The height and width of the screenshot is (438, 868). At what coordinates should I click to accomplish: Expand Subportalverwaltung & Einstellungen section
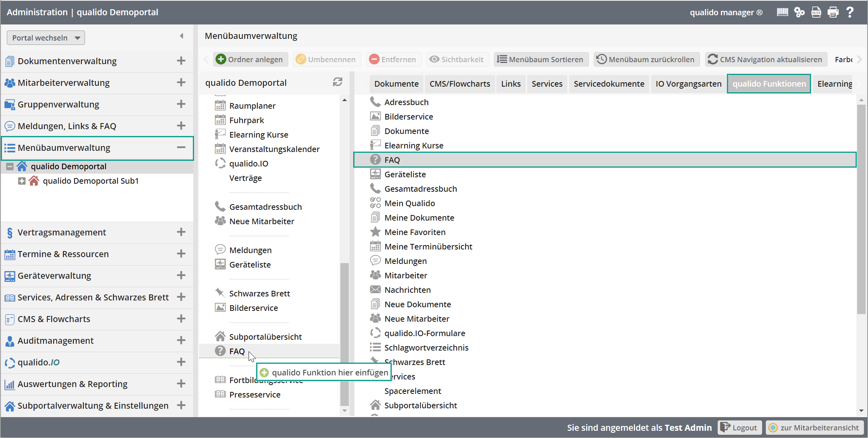click(x=181, y=406)
